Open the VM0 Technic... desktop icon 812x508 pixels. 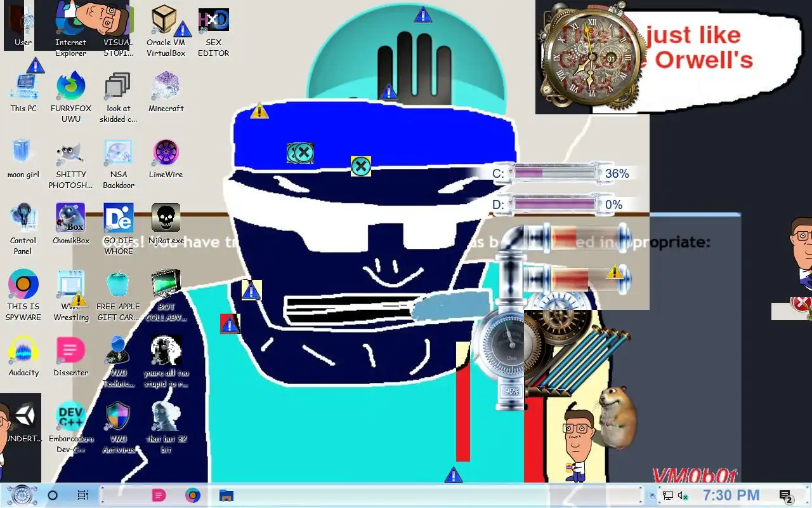click(x=119, y=361)
